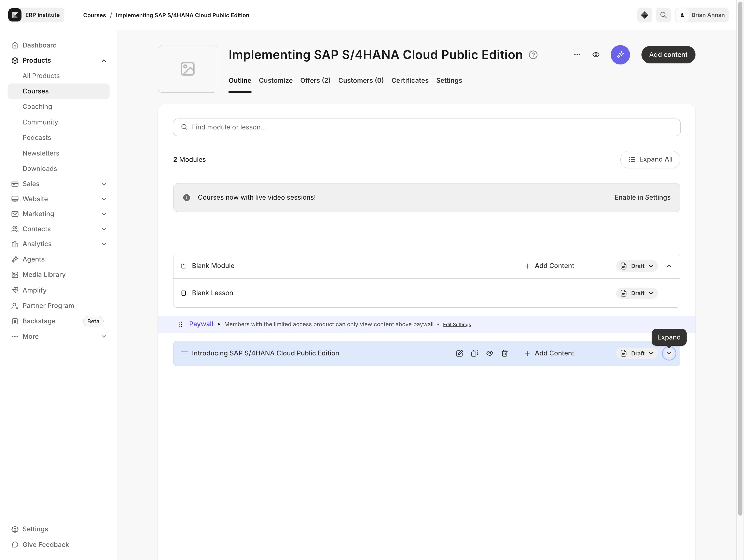
Task: Open the Customers (0) tab
Action: pos(361,80)
